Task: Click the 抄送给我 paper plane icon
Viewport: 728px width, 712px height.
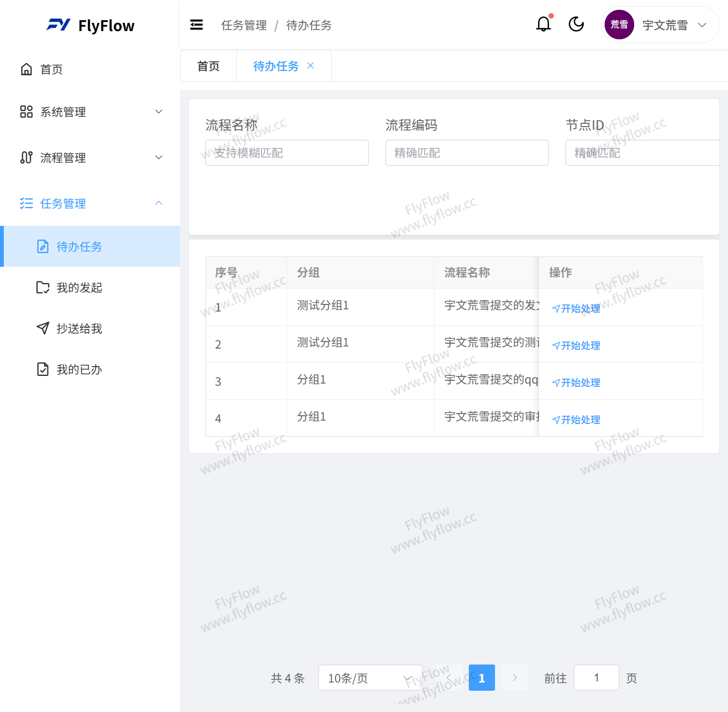Action: tap(43, 328)
